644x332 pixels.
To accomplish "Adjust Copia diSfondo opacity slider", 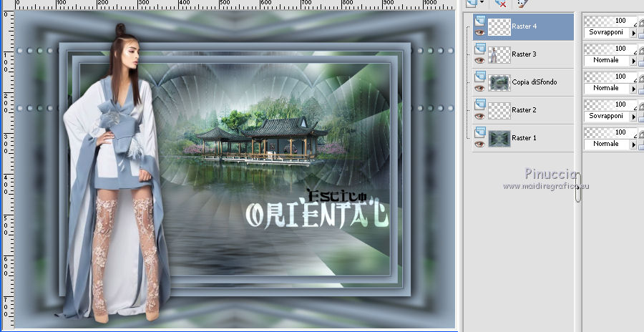I will 610,77.
